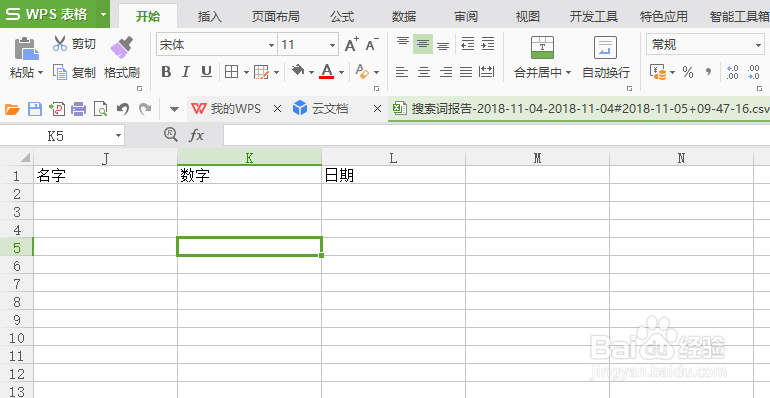Expand the font color dropdown arrow
The height and width of the screenshot is (398, 770).
(341, 73)
